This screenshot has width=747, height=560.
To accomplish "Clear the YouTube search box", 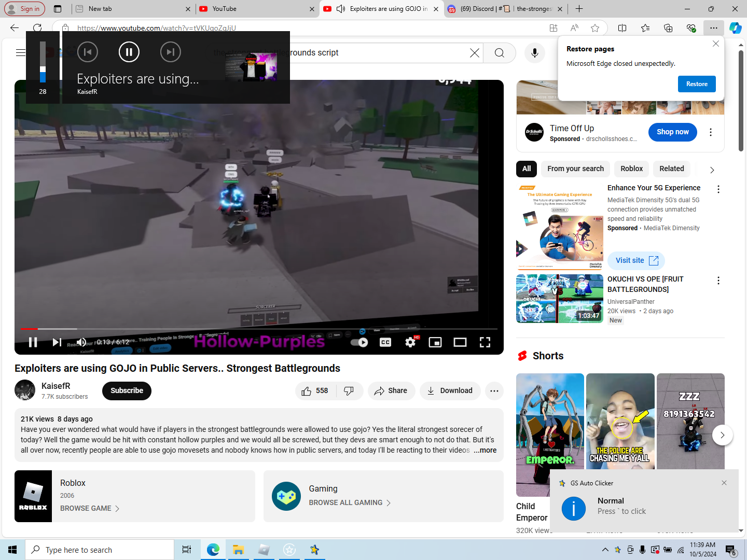I will click(475, 53).
